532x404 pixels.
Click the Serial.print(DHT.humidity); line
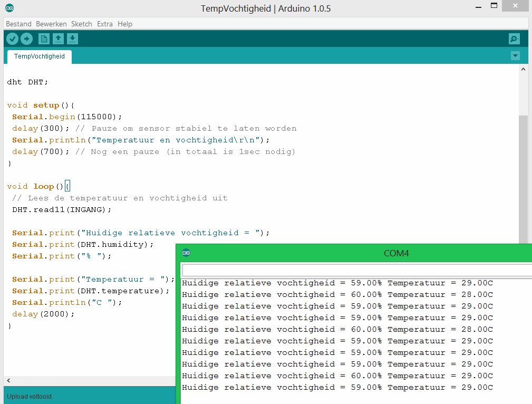(83, 244)
